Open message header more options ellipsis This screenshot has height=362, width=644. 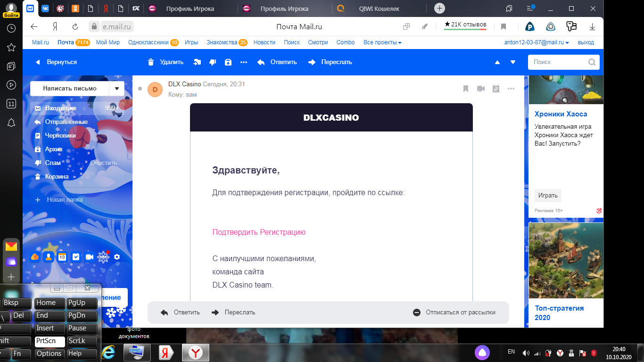511,89
